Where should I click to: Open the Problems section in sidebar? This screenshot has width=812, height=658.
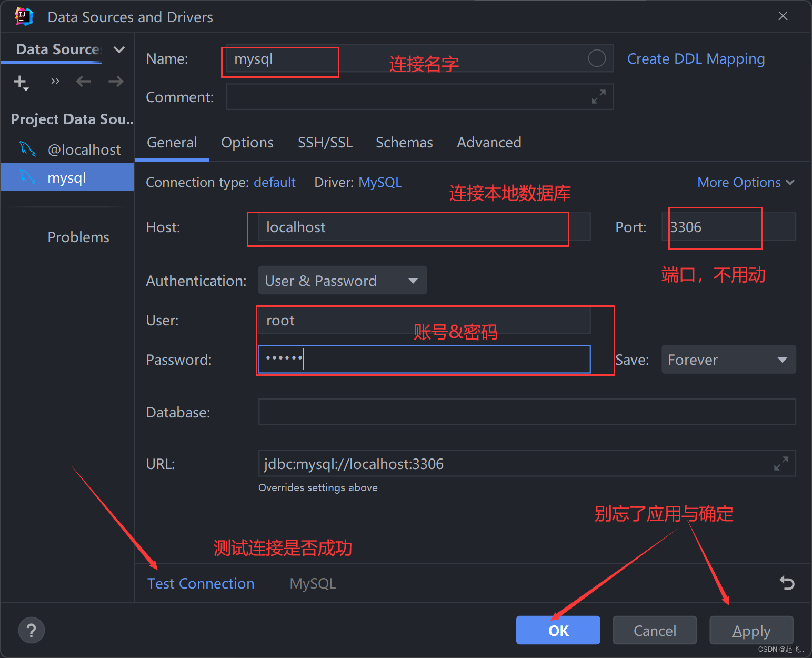coord(78,237)
